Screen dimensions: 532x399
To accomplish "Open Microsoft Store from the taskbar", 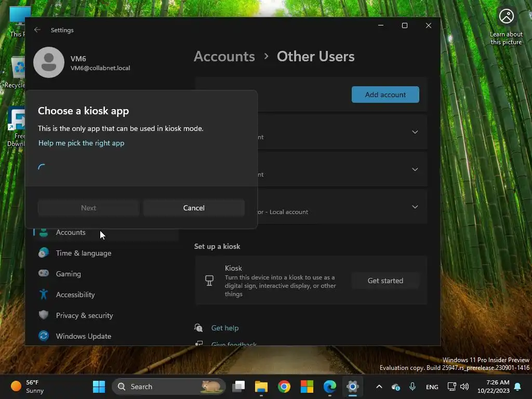I will (x=307, y=387).
